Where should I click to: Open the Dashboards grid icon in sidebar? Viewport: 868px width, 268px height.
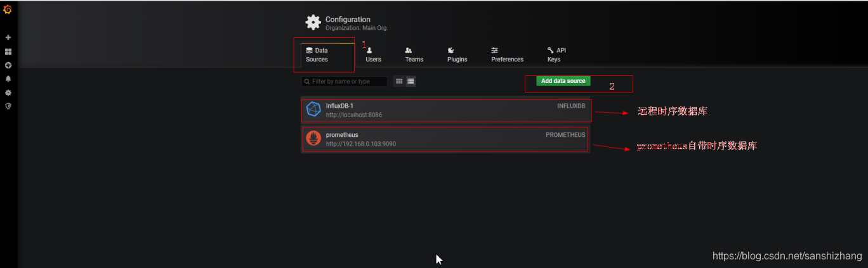click(8, 51)
